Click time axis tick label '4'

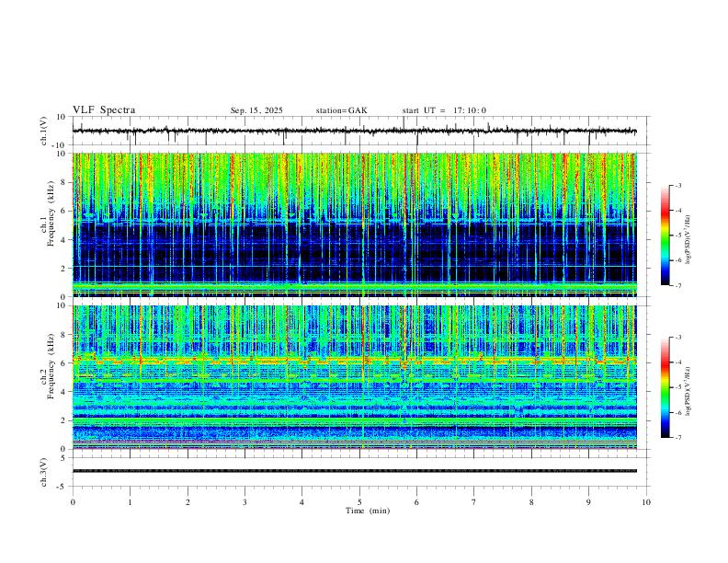pos(301,502)
